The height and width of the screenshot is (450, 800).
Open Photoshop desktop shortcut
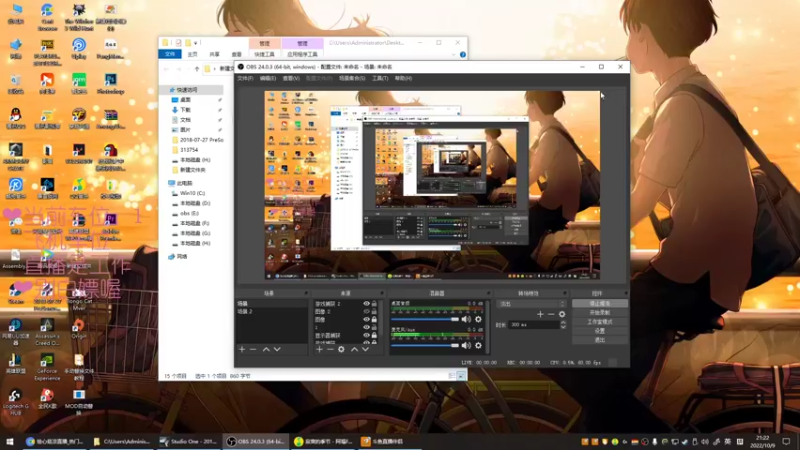coord(110,84)
